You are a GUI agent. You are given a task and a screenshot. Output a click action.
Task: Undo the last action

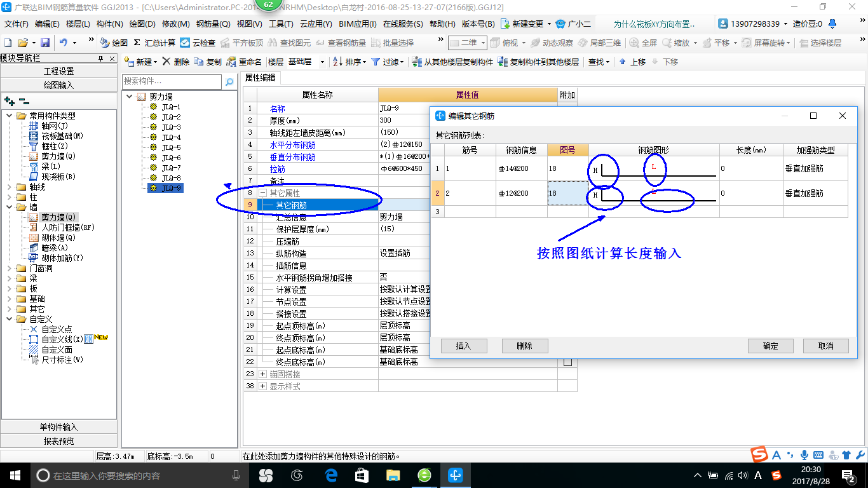click(64, 43)
